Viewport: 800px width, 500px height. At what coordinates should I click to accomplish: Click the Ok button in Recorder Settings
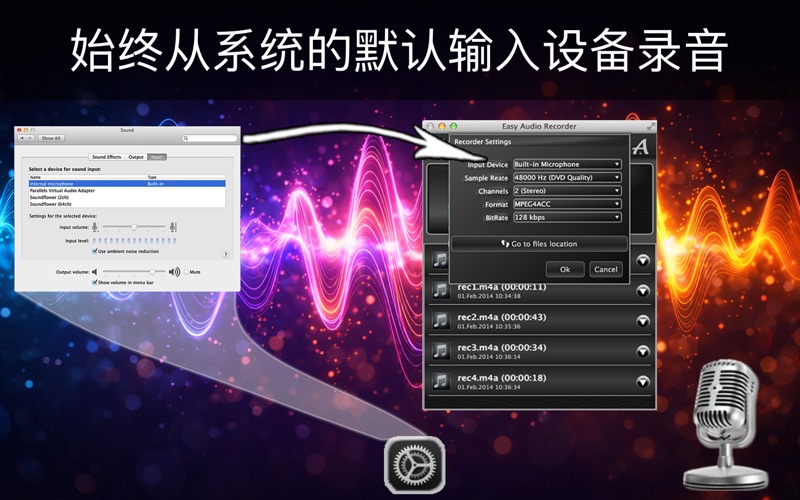(x=565, y=269)
